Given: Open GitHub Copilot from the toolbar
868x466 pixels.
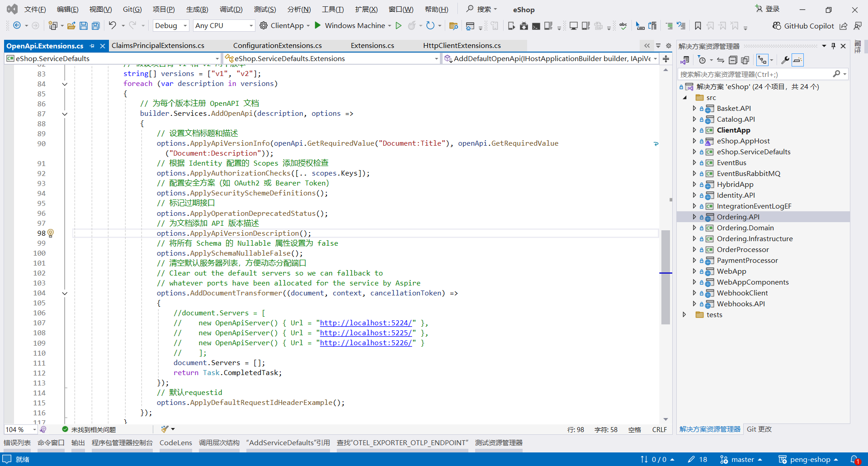Looking at the screenshot, I should 803,26.
